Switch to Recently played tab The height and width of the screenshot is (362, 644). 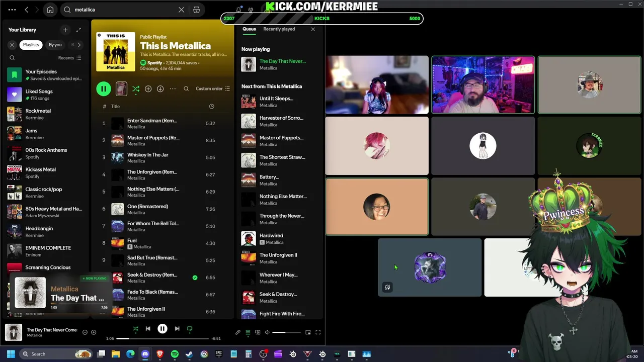pos(279,29)
